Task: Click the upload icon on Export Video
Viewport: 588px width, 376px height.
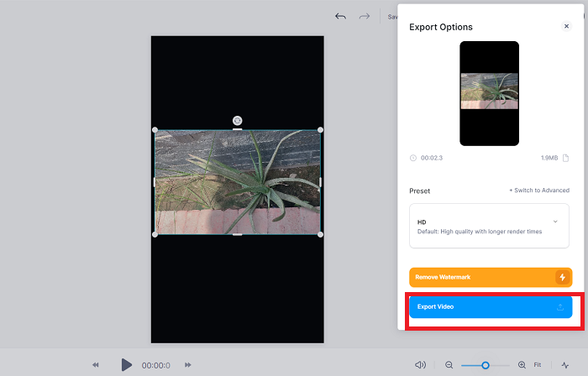Action: pos(560,307)
